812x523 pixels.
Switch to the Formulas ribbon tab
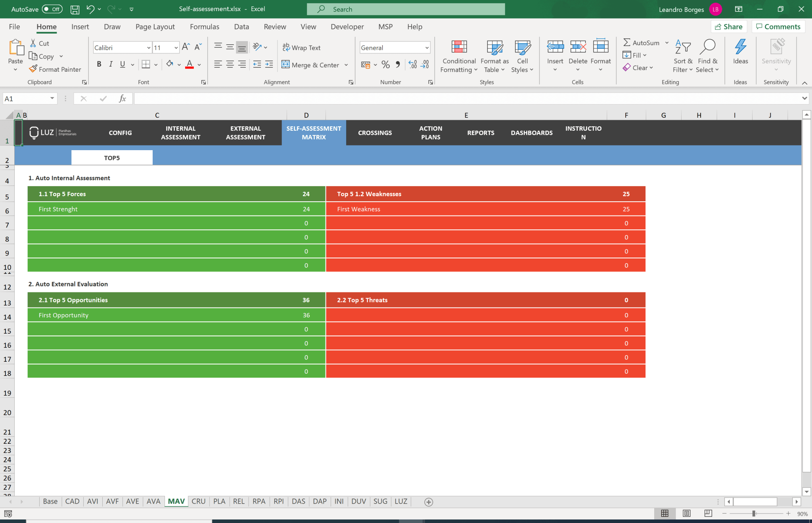coord(204,27)
